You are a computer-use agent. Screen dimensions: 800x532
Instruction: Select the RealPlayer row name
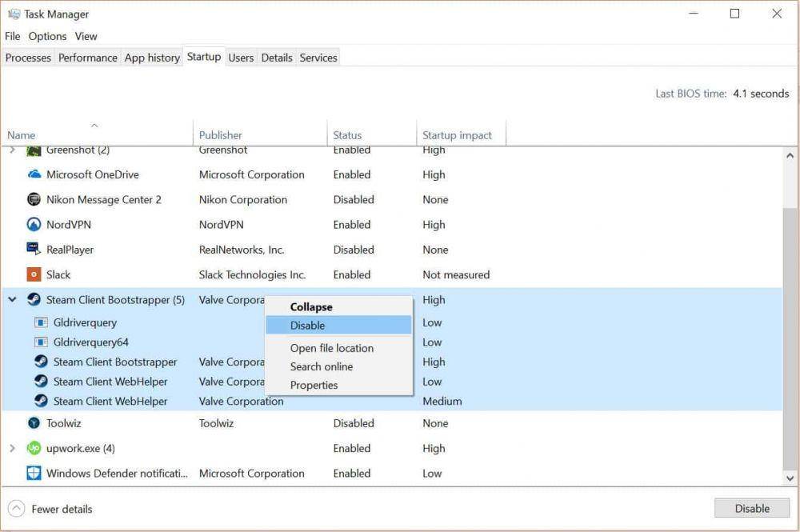70,250
